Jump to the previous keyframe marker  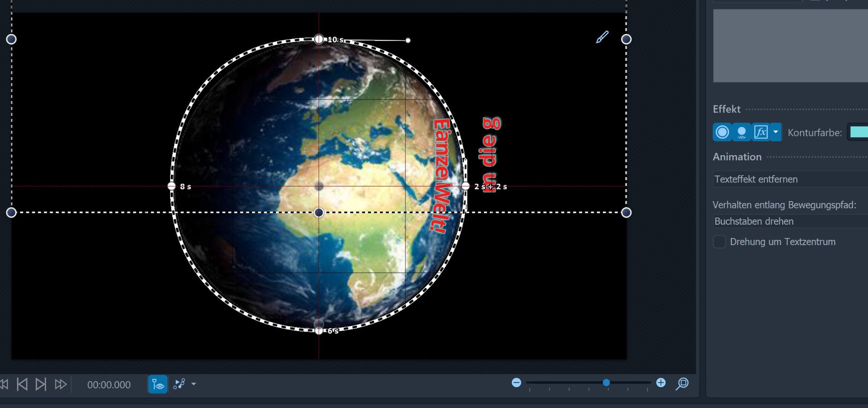tap(22, 385)
